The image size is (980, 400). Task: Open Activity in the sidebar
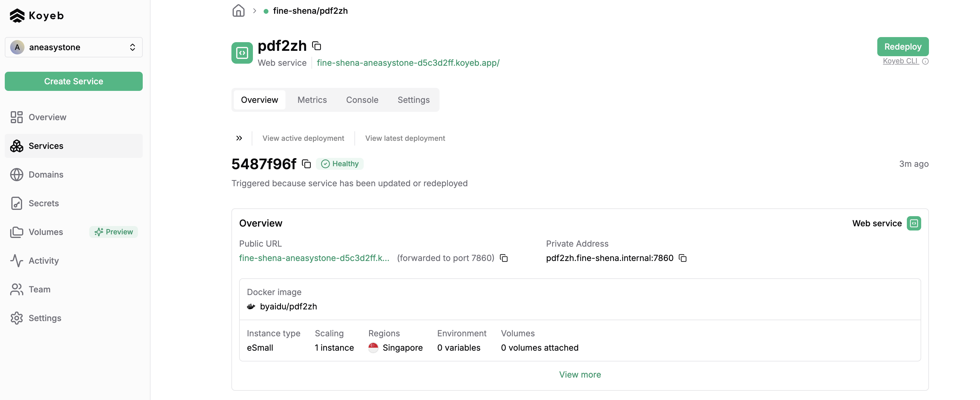click(x=73, y=261)
